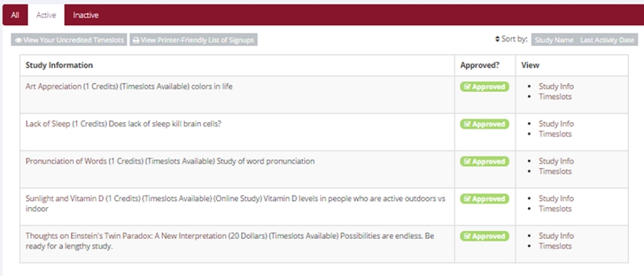Select the Active tab
Image resolution: width=644 pixels, height=276 pixels.
coord(46,15)
